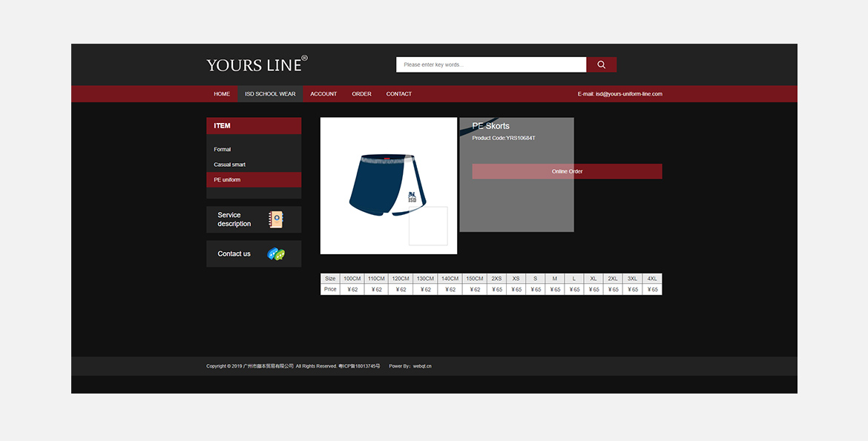This screenshot has width=868, height=441.
Task: Click the Contact us chat bubbles icon
Action: [276, 253]
